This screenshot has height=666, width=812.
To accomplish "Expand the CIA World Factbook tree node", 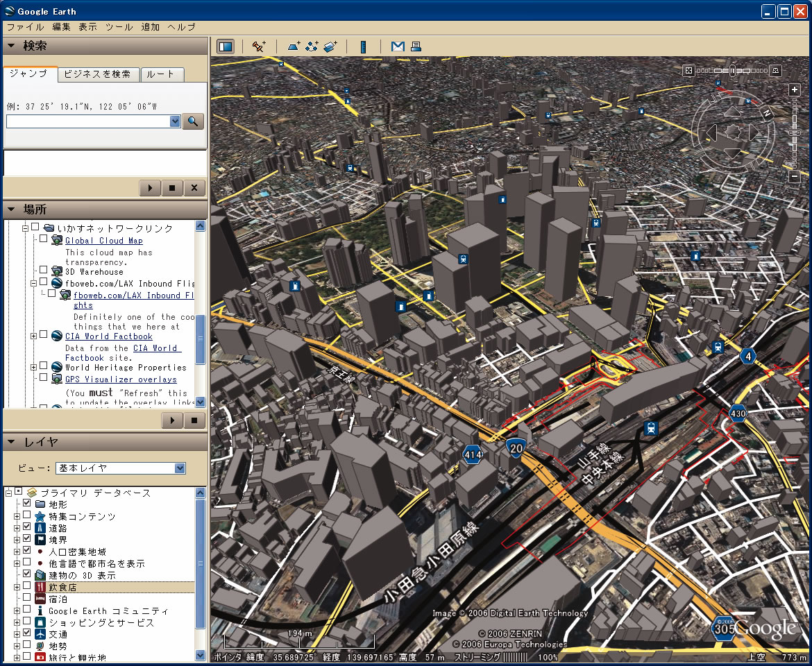I will click(x=34, y=336).
